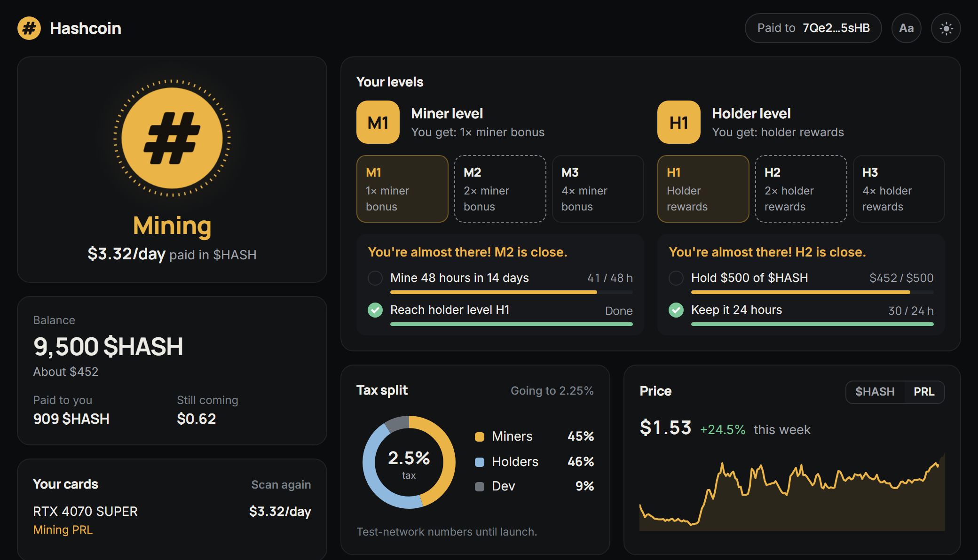978x560 pixels.
Task: Click the Mine 48 hours progress bar
Action: (512, 292)
